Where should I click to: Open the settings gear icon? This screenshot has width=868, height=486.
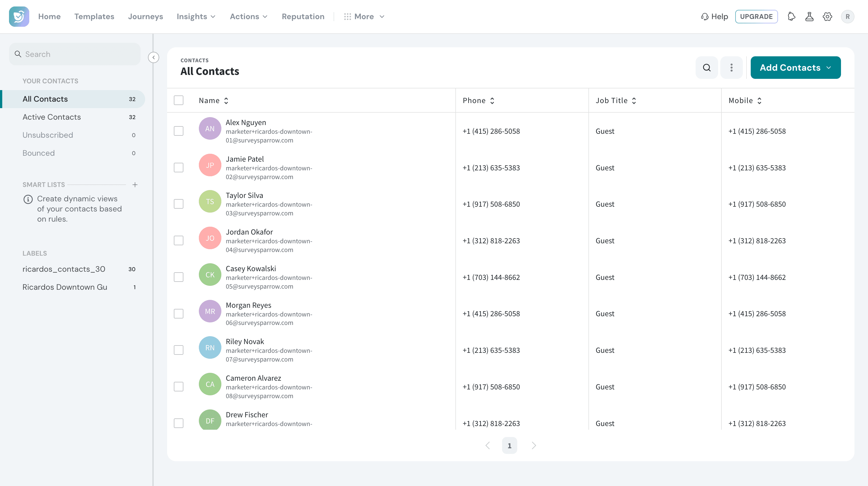[x=827, y=17]
